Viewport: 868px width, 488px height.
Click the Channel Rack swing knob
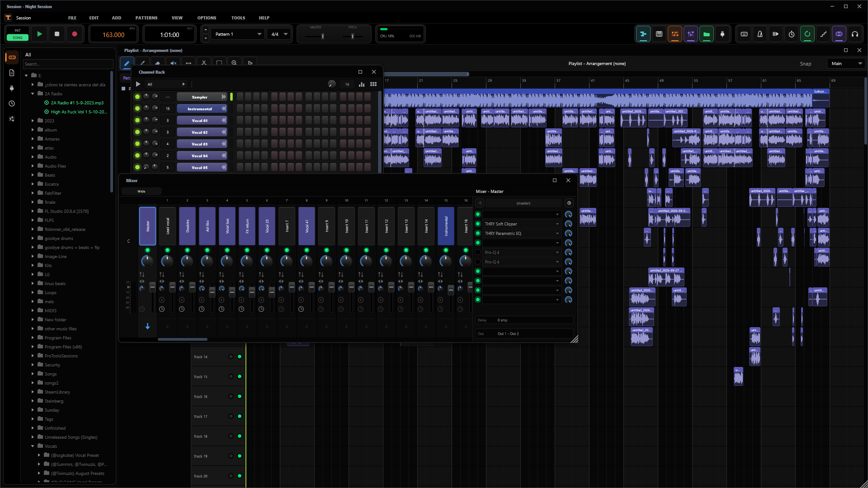[x=331, y=84]
